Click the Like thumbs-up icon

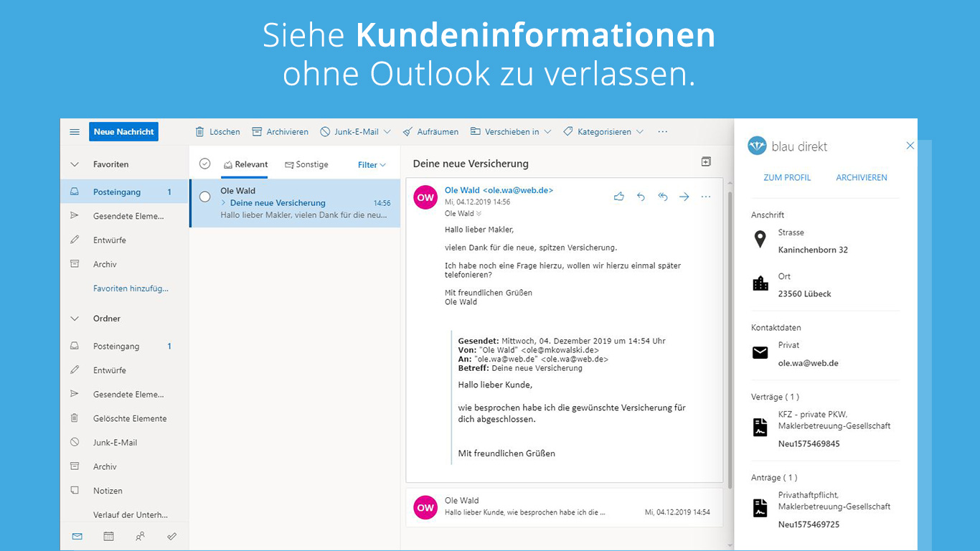tap(619, 197)
